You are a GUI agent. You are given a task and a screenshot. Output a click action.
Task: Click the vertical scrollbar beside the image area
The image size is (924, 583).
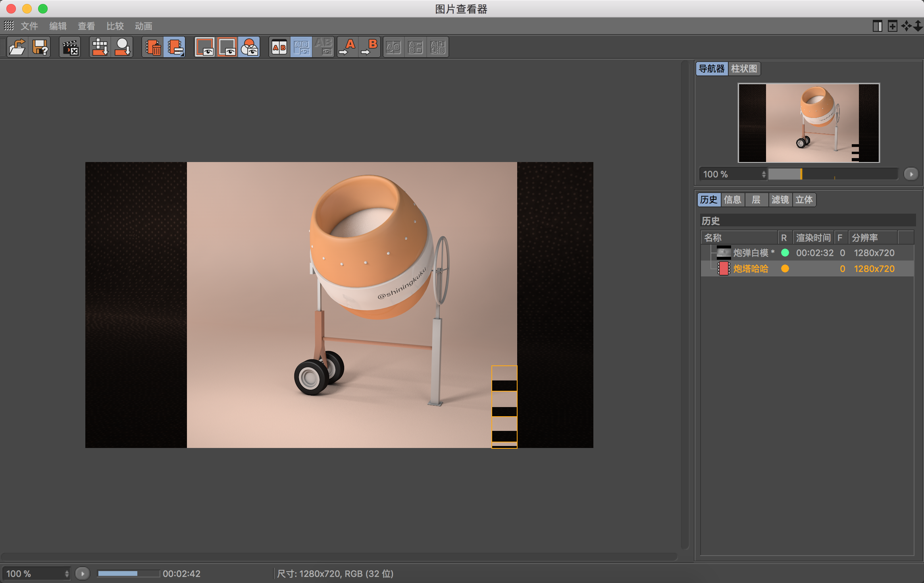(x=685, y=305)
